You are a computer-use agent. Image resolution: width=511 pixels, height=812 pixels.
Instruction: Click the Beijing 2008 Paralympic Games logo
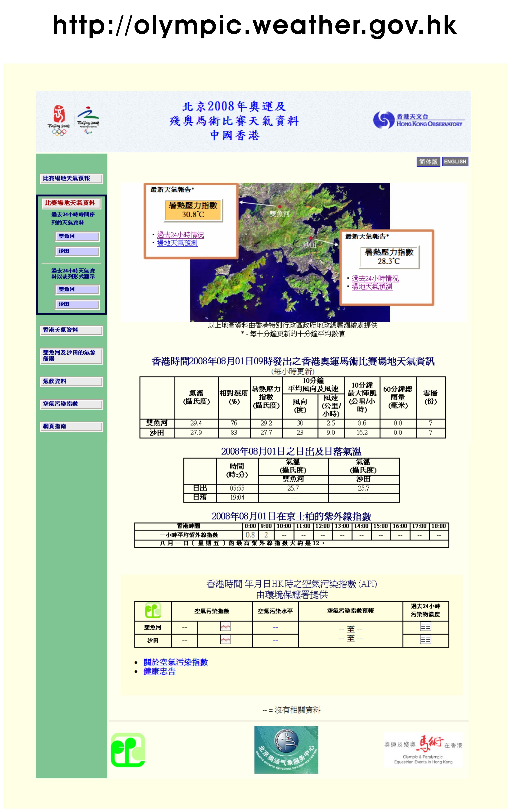[88, 120]
